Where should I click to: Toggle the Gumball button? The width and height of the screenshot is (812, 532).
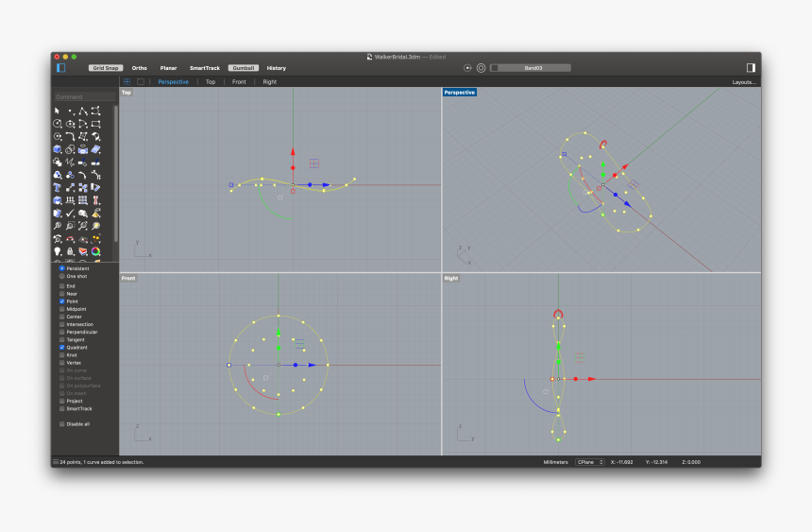pyautogui.click(x=243, y=68)
